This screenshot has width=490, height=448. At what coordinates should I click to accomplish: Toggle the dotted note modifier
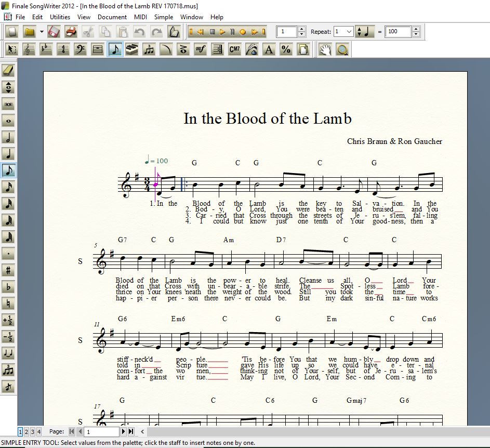tap(8, 254)
